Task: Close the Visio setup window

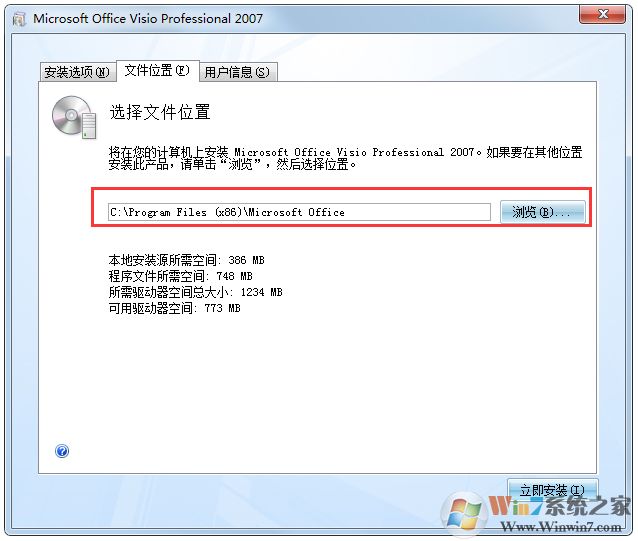Action: (603, 14)
